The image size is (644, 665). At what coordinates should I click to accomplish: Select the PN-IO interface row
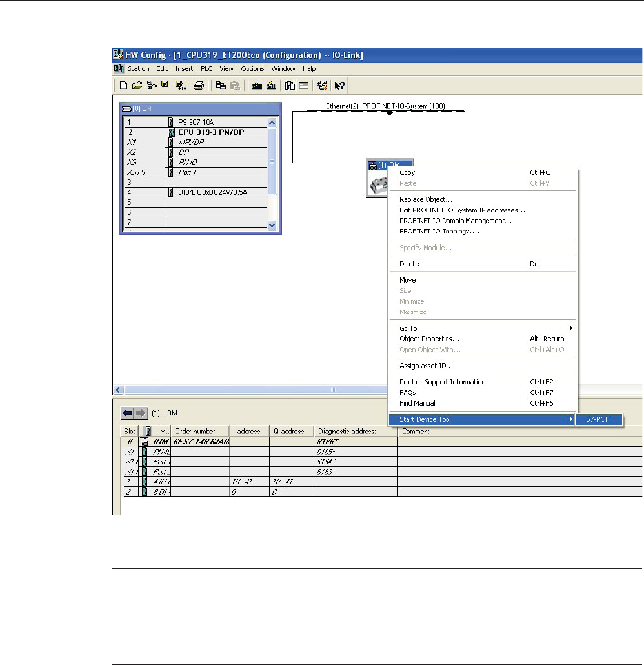pyautogui.click(x=196, y=163)
